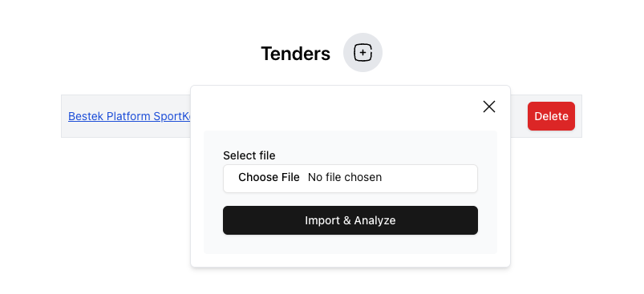644x294 pixels.
Task: Click the Choose File button
Action: tap(269, 177)
